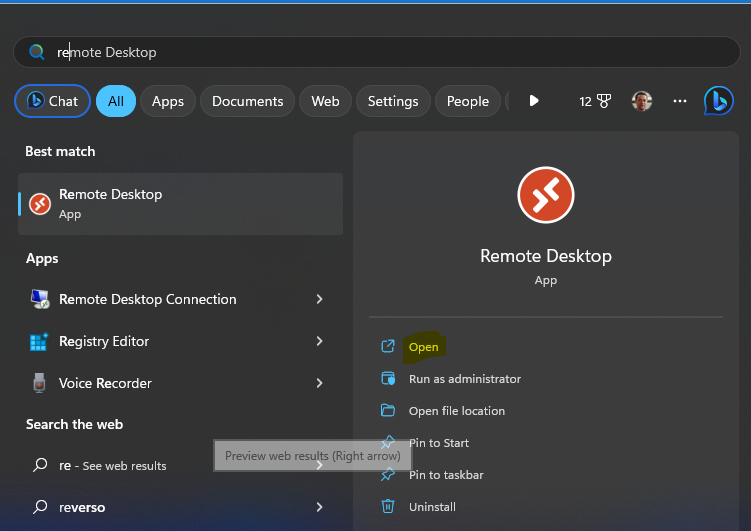751x531 pixels.
Task: Click the Open external-link icon
Action: (x=388, y=346)
